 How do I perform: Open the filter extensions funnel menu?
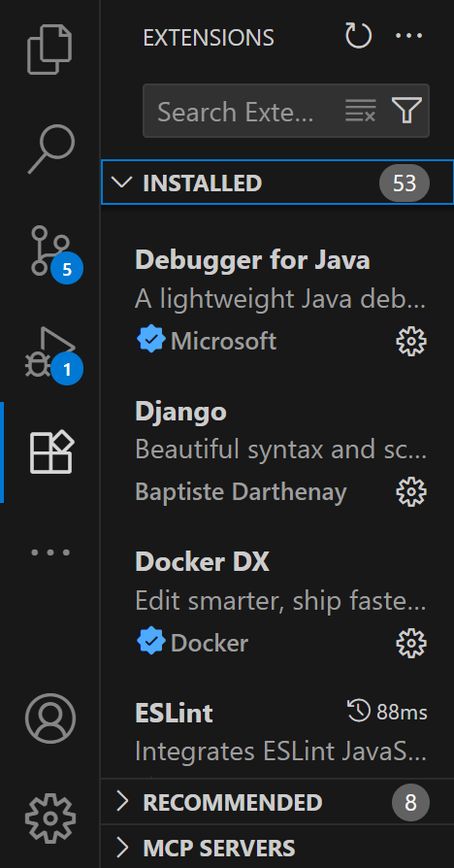click(407, 110)
